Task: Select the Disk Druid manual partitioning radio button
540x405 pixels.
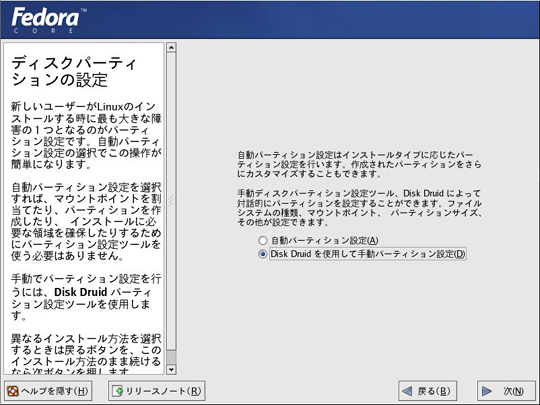Action: click(263, 254)
